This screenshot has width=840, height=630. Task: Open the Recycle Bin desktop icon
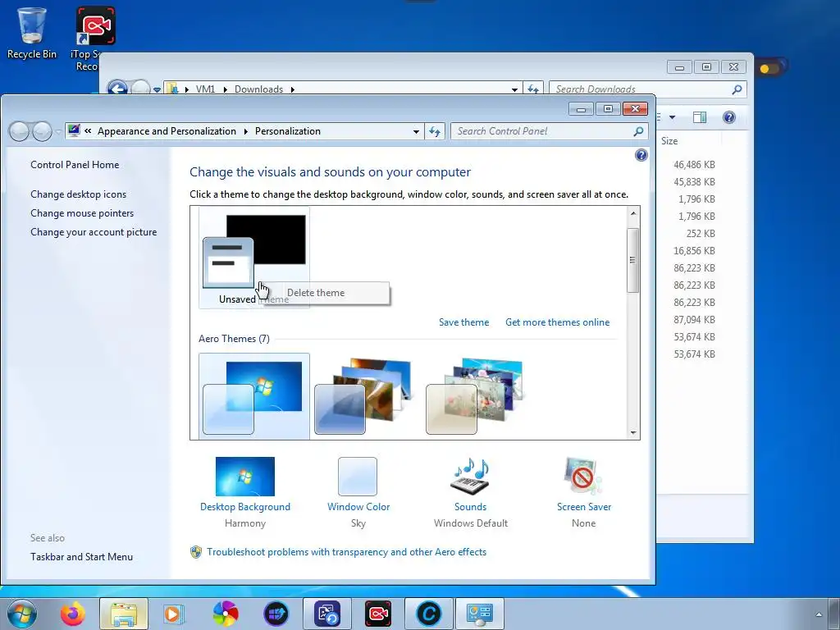tap(32, 32)
